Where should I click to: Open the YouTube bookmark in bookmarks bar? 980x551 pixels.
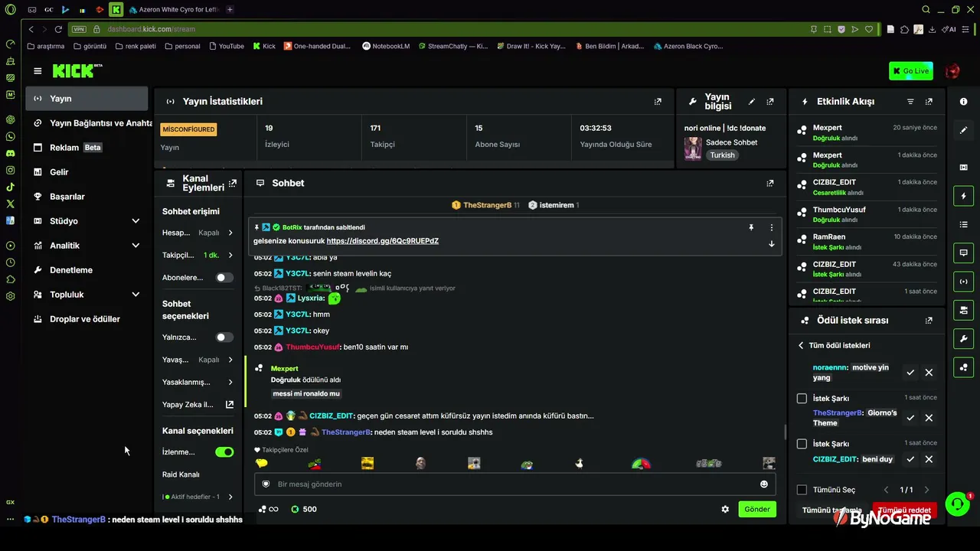[x=226, y=46]
